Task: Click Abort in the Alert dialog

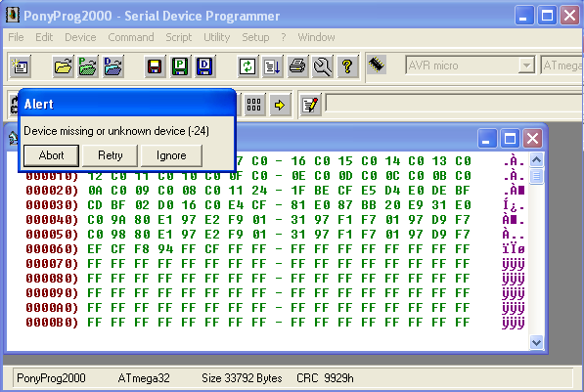Action: tap(51, 155)
